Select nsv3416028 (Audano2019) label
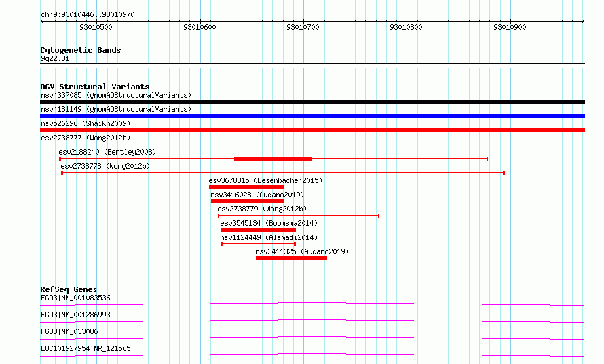604x364 pixels. (x=257, y=195)
